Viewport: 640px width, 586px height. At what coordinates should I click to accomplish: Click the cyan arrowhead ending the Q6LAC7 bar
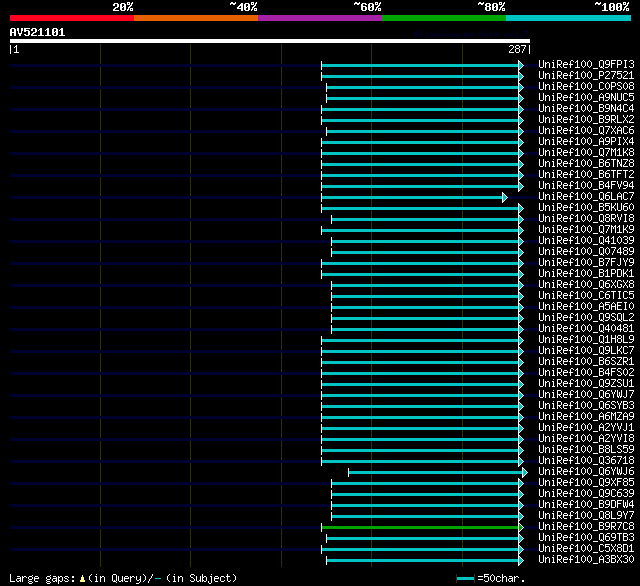(505, 198)
